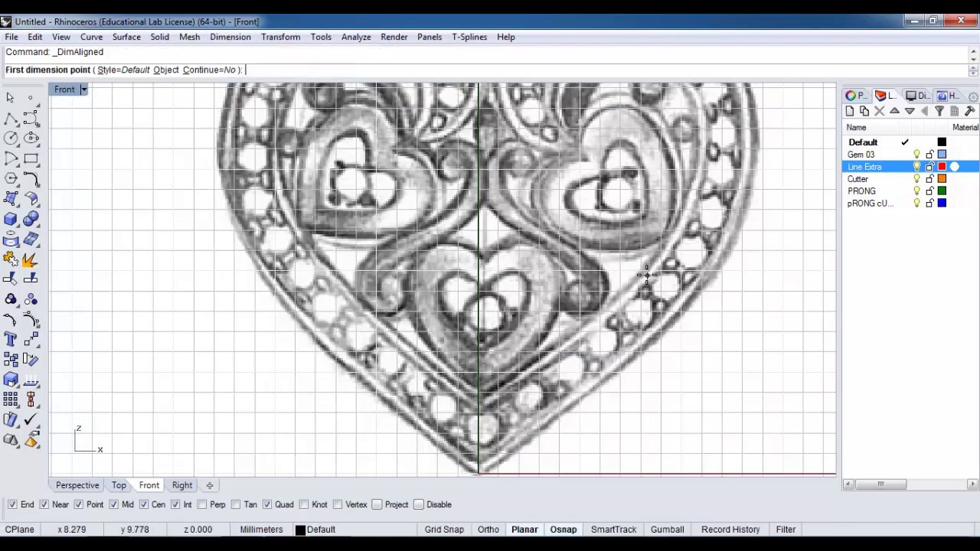The image size is (980, 551).
Task: Toggle the Cen osnap checkbox
Action: point(144,504)
